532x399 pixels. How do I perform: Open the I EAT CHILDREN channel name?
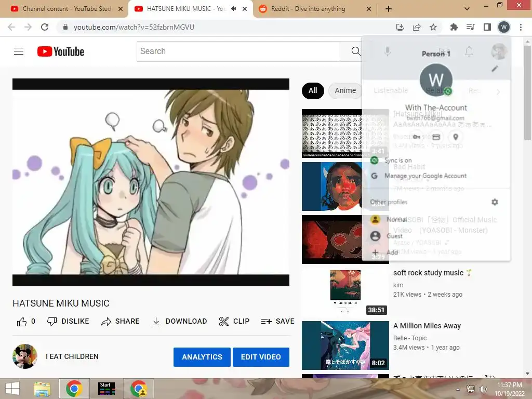(72, 356)
